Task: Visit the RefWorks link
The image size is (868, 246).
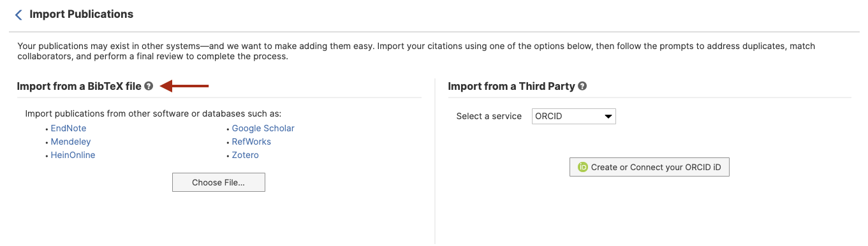Action: [x=251, y=141]
